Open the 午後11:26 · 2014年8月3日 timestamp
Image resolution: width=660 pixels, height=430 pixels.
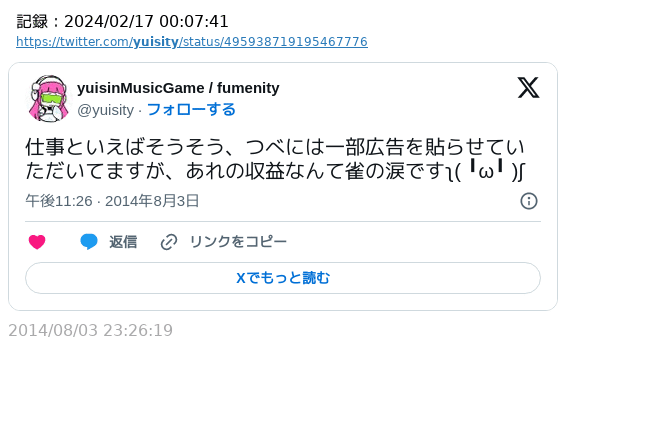[x=112, y=201]
